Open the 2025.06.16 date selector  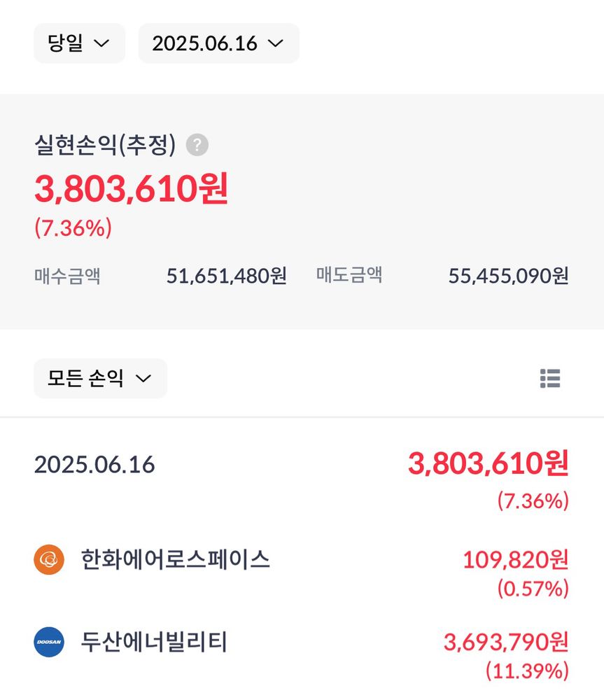219,43
